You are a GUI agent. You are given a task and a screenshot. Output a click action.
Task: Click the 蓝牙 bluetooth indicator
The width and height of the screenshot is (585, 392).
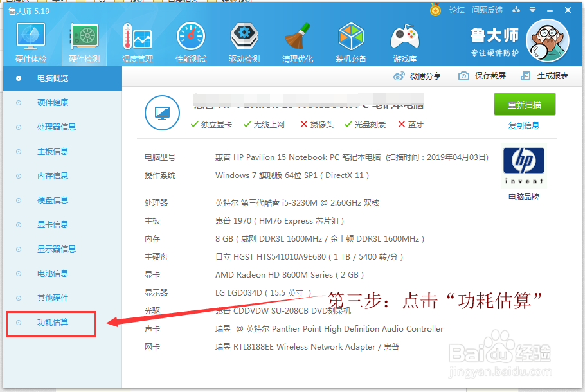[411, 125]
